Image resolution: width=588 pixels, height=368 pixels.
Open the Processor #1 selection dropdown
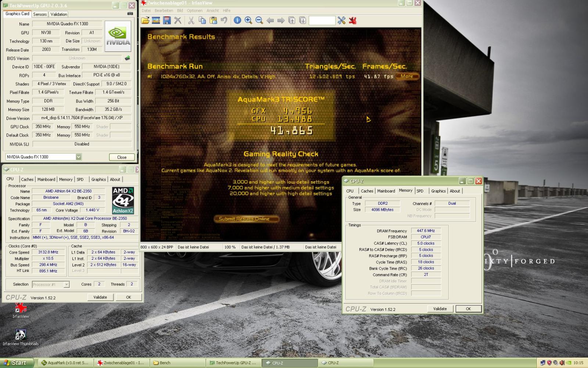pyautogui.click(x=67, y=284)
